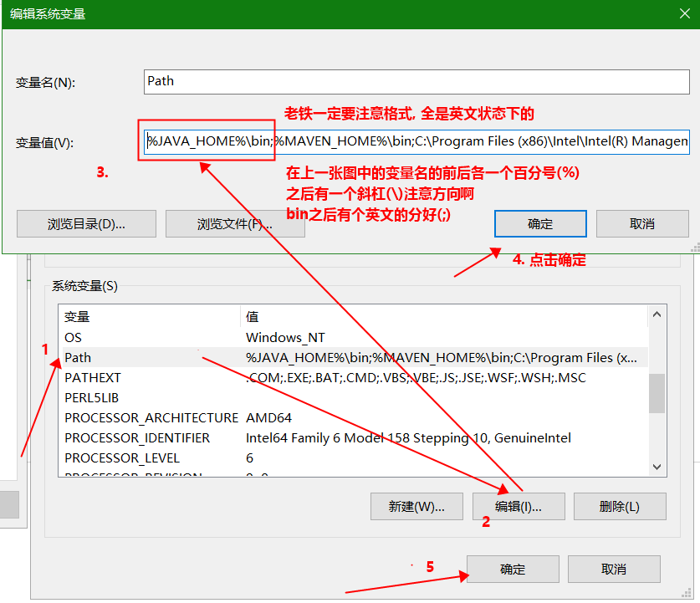This screenshot has height=603, width=700.
Task: Click the system variables list scrollbar thumb
Action: [x=657, y=393]
